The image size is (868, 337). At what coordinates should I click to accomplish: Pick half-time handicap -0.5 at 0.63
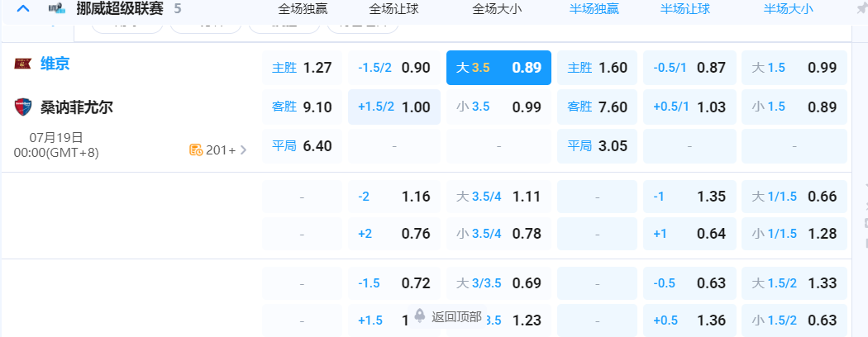tap(689, 283)
